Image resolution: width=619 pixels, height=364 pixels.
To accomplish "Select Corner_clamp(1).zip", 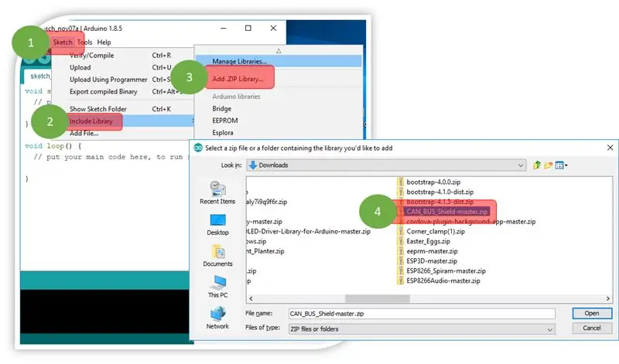I will click(436, 231).
